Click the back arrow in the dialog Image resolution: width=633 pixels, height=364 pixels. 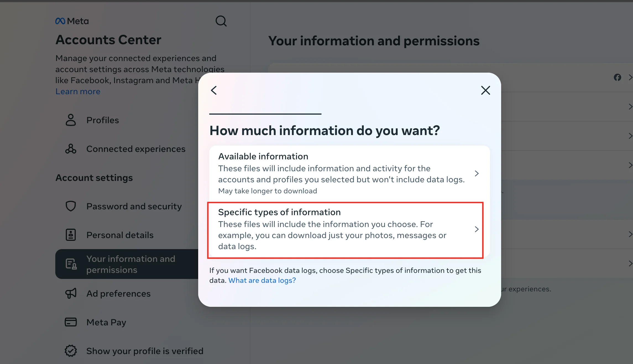pos(213,90)
